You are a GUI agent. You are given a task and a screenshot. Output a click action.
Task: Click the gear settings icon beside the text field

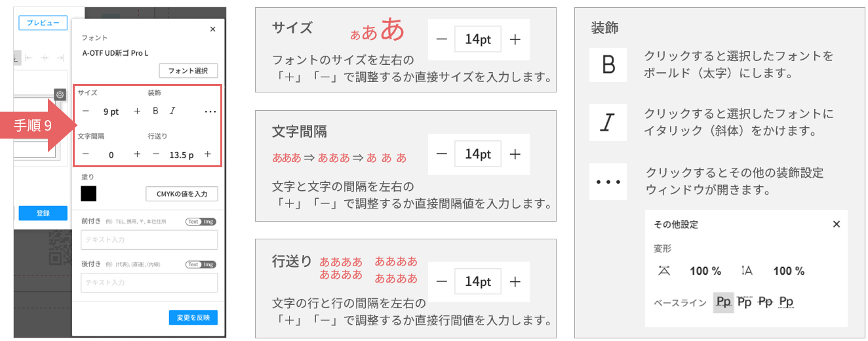60,94
